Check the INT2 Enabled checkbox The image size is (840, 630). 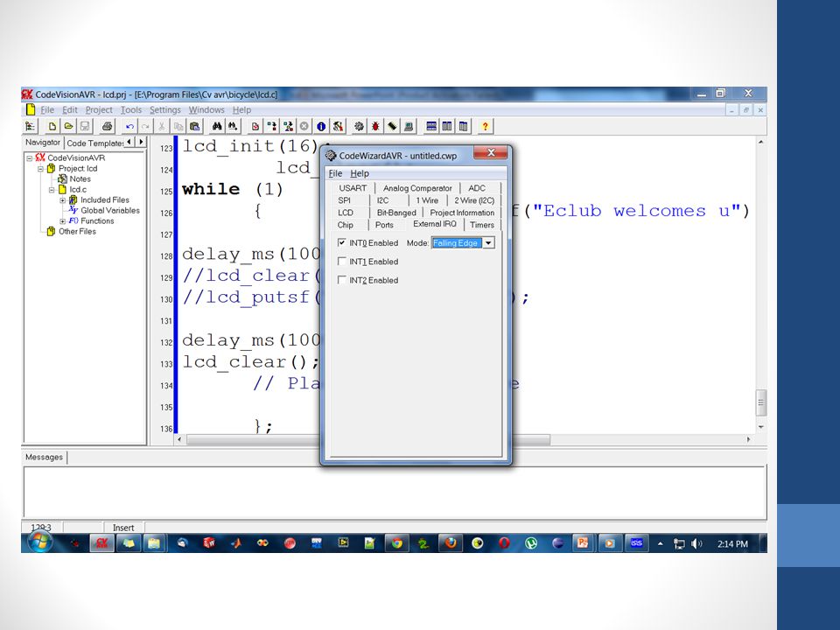tap(342, 280)
